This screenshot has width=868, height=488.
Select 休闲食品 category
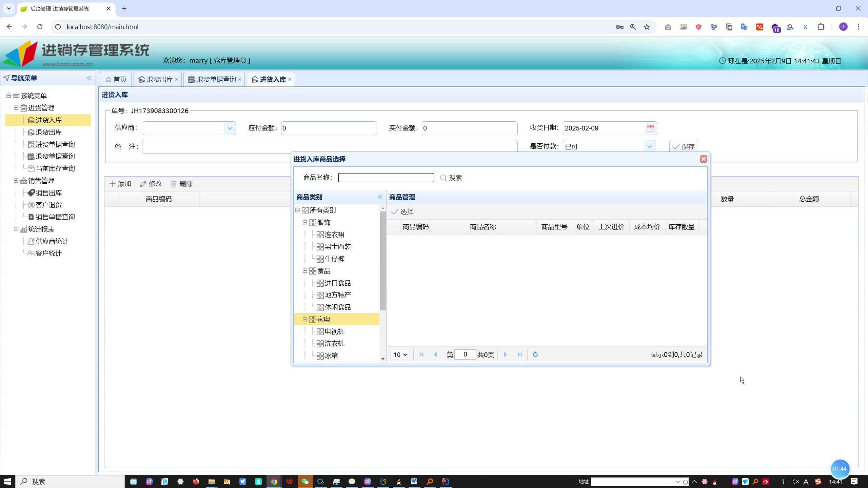(338, 307)
